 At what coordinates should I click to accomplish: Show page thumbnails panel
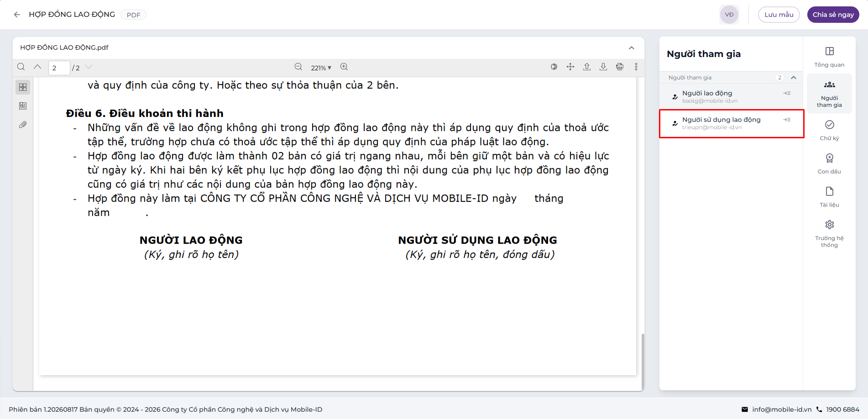click(x=23, y=87)
